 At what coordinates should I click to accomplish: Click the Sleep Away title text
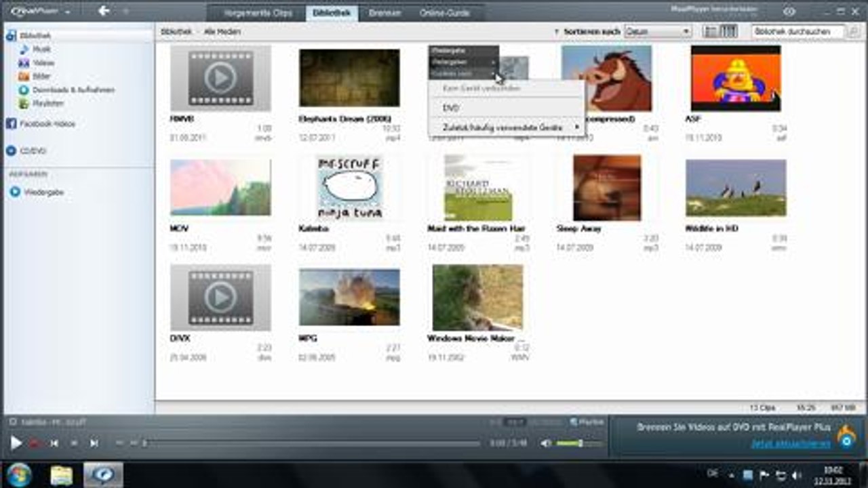[x=578, y=229]
